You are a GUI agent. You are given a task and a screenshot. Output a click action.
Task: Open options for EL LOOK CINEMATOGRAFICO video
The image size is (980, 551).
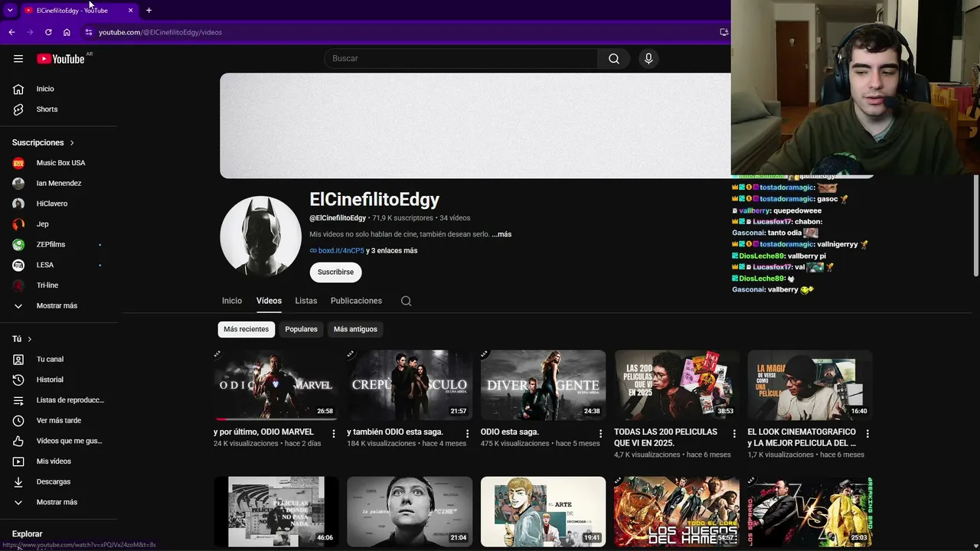click(867, 434)
